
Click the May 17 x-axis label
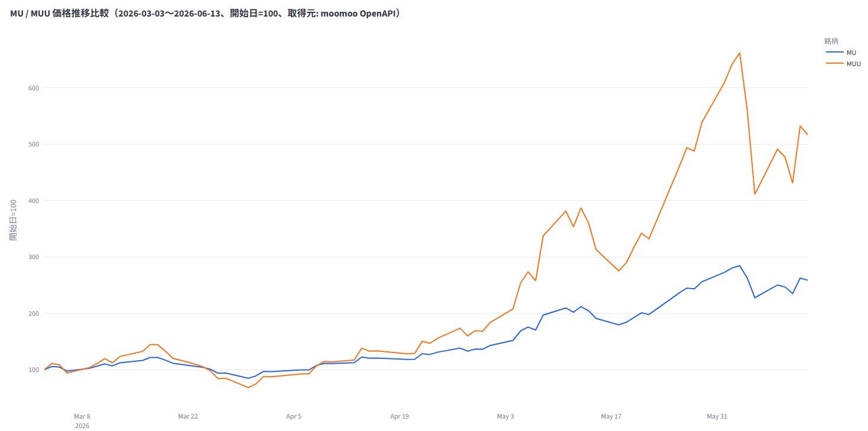tap(611, 416)
